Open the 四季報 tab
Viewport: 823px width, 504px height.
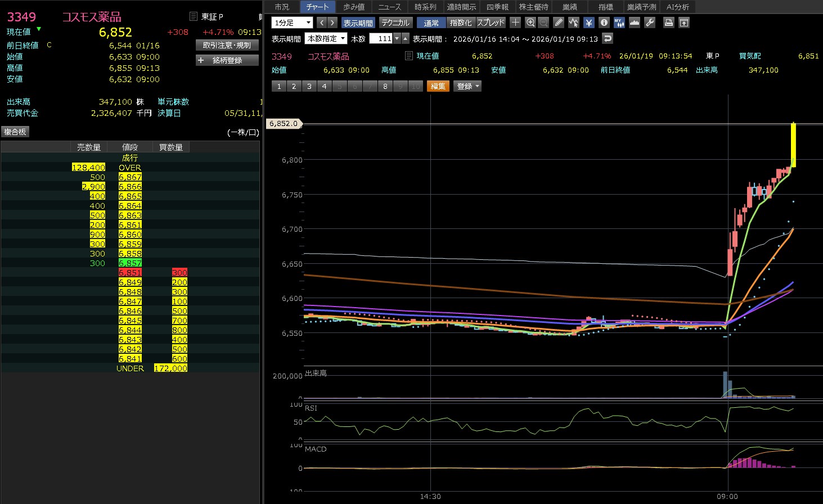pos(497,7)
